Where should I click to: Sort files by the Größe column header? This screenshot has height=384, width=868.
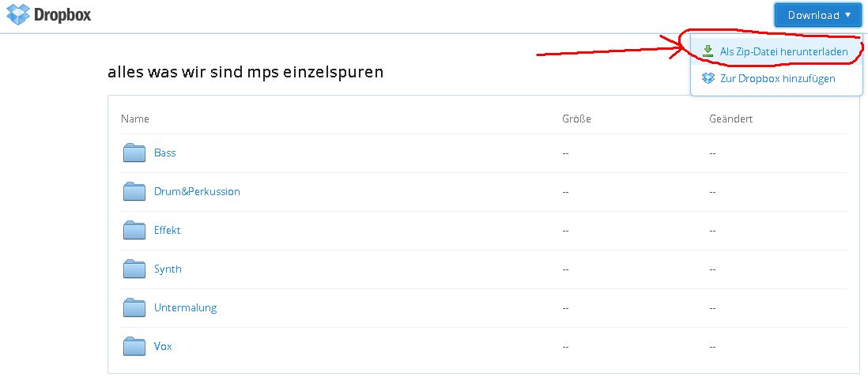click(x=576, y=119)
